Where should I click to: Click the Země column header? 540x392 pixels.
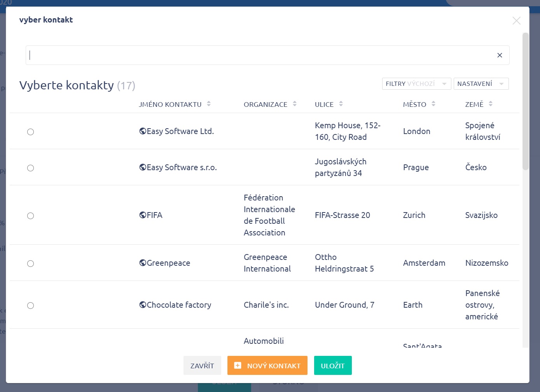pos(474,104)
